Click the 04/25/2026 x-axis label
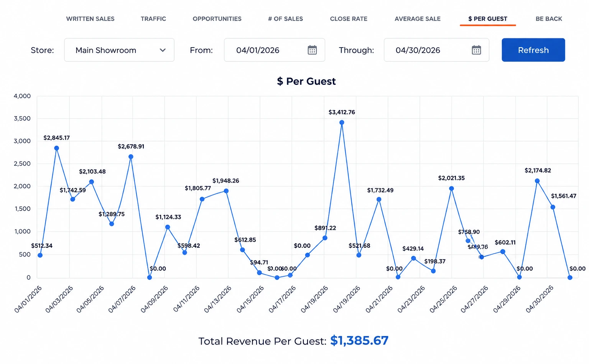589x364 pixels. pyautogui.click(x=443, y=300)
